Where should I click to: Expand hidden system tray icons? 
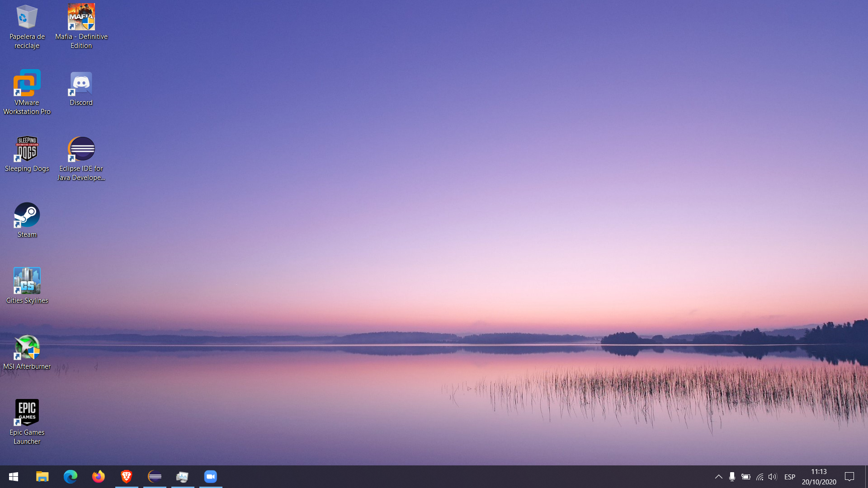pyautogui.click(x=718, y=477)
